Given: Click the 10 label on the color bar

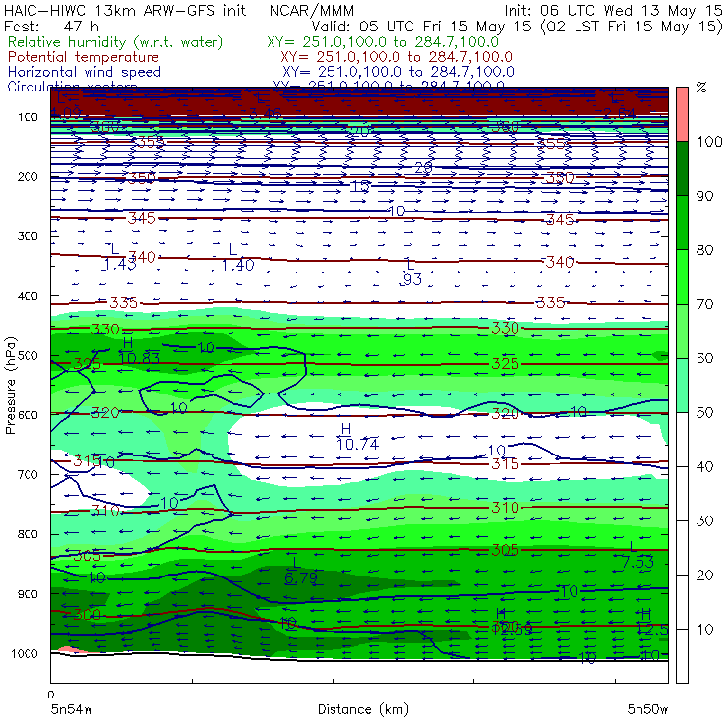Looking at the screenshot, I should 704,630.
